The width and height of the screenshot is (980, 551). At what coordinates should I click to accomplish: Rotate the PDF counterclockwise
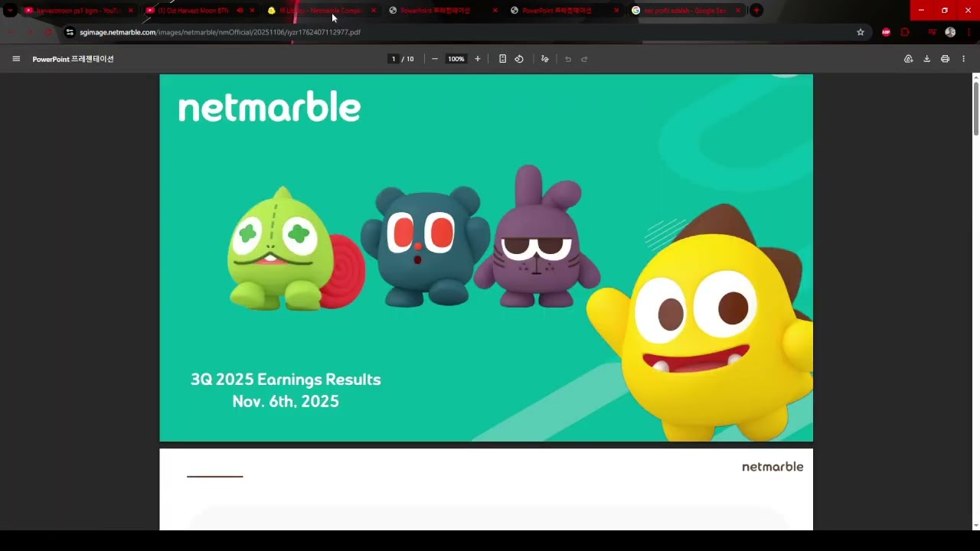(x=519, y=59)
